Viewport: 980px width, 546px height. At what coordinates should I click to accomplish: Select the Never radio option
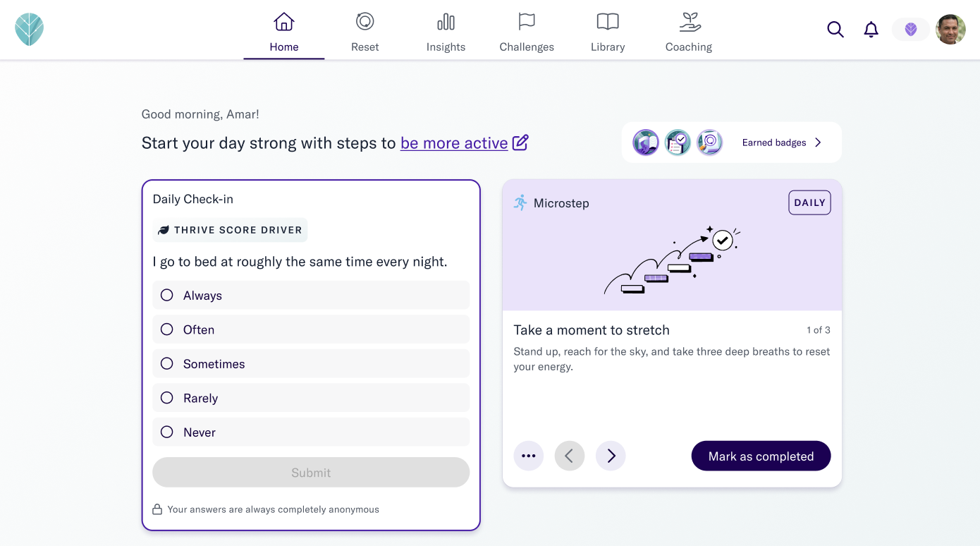(x=311, y=432)
